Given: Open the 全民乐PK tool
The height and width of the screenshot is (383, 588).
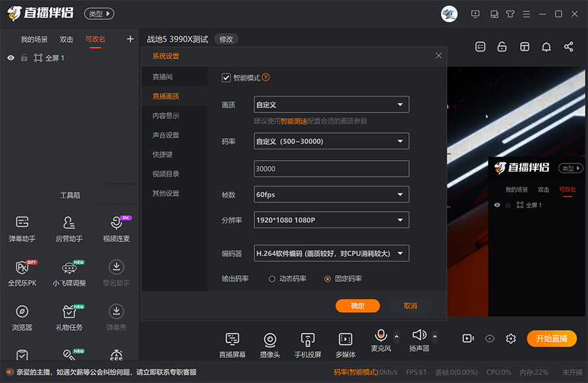Looking at the screenshot, I should [x=22, y=273].
